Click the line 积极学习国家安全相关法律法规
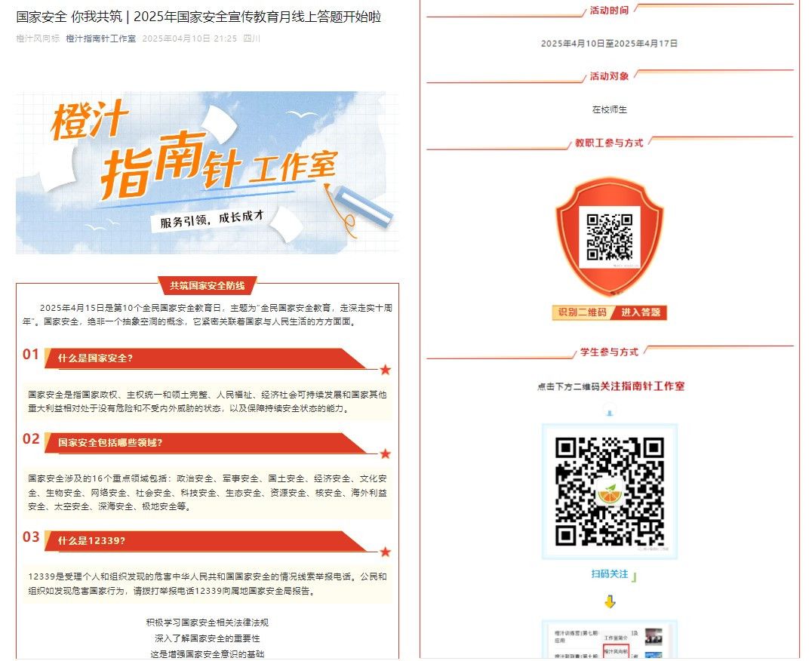Image resolution: width=812 pixels, height=661 pixels. 207,623
